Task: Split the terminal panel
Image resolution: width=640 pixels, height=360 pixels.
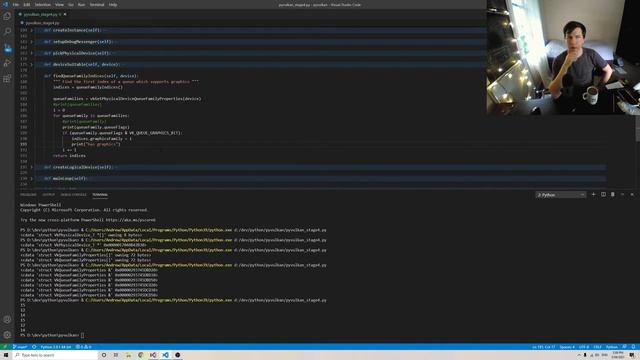Action: pyautogui.click(x=603, y=195)
